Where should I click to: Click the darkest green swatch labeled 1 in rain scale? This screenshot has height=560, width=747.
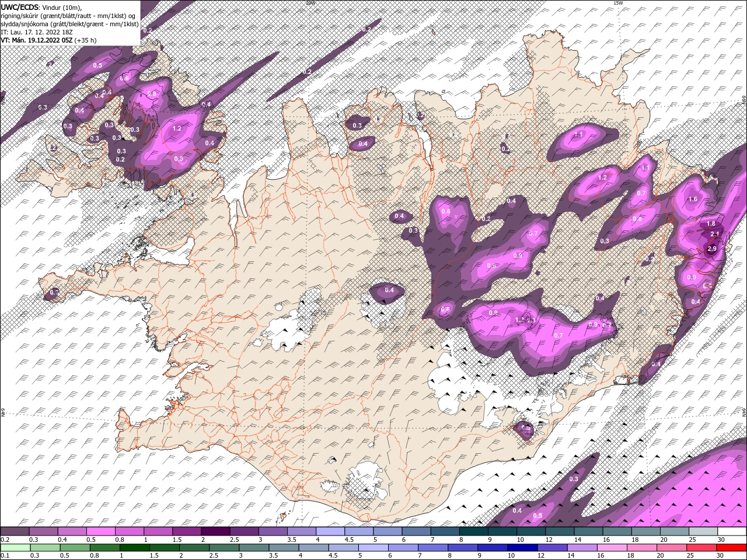[x=134, y=547]
